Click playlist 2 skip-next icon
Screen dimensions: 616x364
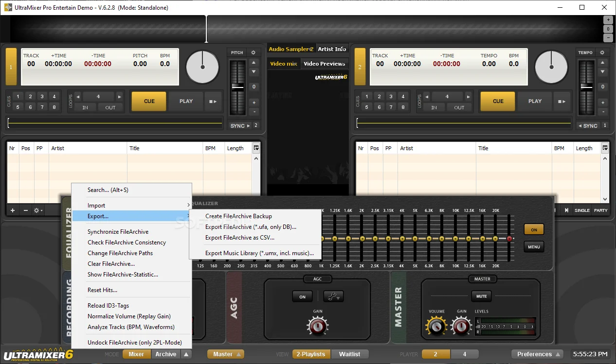click(x=566, y=210)
